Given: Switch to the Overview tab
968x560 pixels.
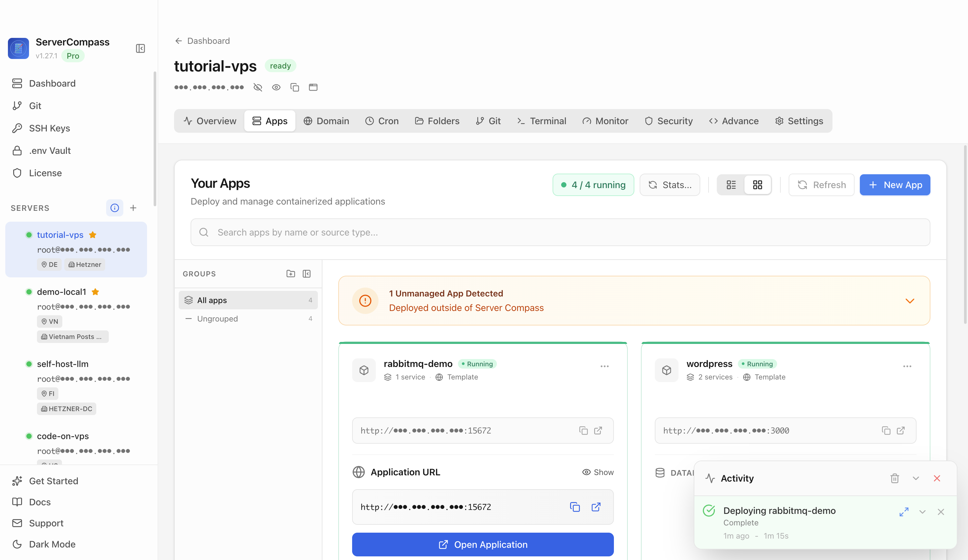Looking at the screenshot, I should [x=210, y=121].
